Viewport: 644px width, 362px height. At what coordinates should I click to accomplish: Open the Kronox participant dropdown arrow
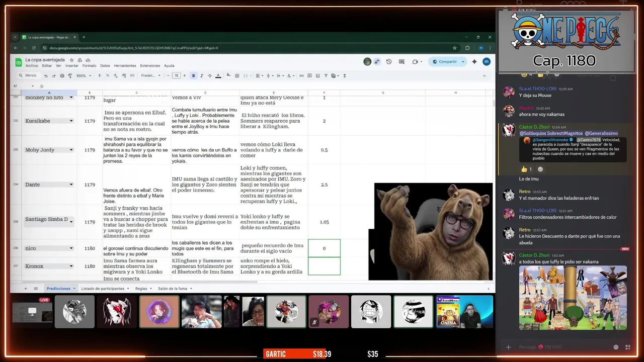71,266
